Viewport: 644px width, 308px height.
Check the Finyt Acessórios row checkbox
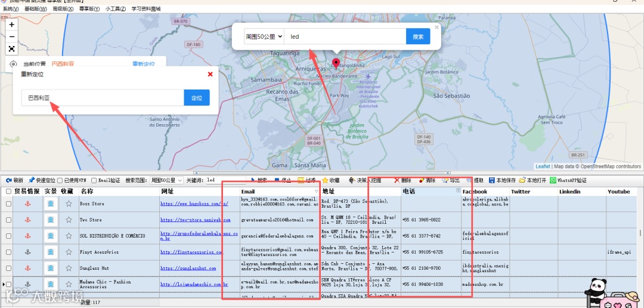click(x=8, y=252)
